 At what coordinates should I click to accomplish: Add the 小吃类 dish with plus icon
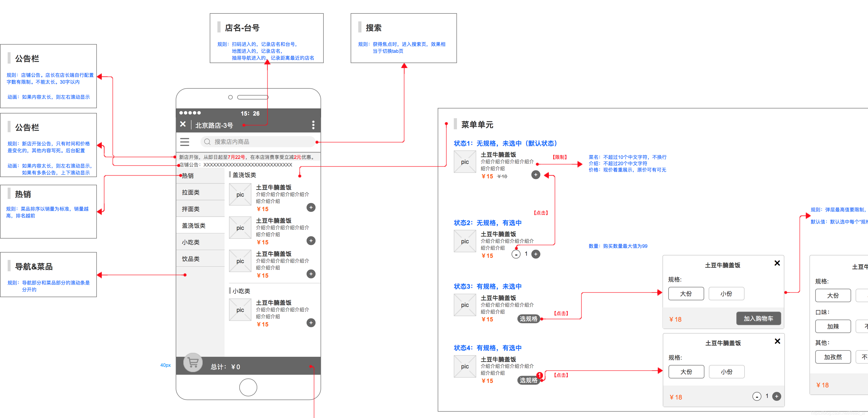311,323
